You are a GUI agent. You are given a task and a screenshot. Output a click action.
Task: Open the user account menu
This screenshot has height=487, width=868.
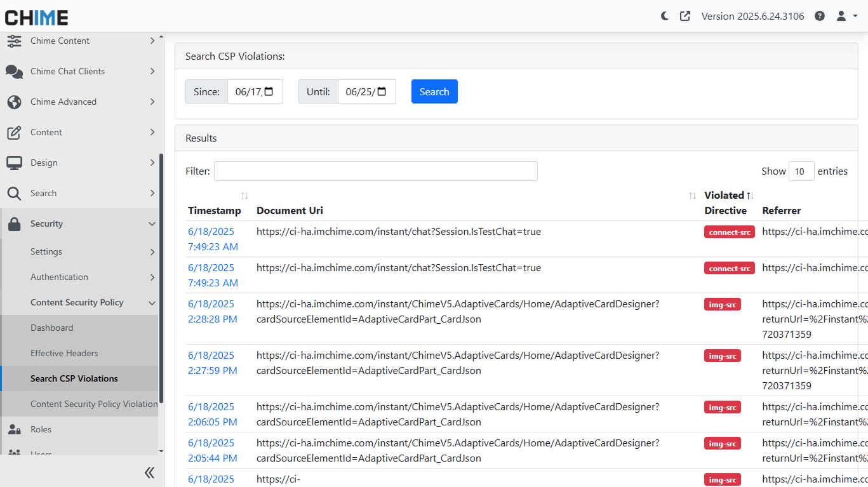[x=846, y=16]
